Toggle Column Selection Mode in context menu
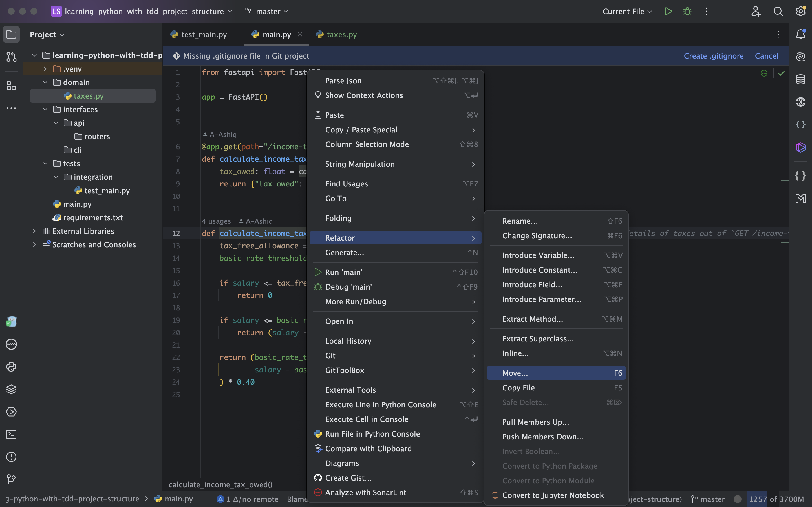Viewport: 812px width, 507px height. click(x=367, y=144)
